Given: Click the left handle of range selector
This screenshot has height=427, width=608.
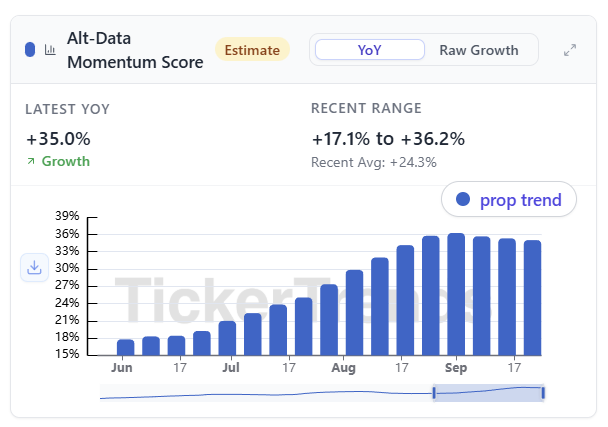Looking at the screenshot, I should tap(434, 393).
